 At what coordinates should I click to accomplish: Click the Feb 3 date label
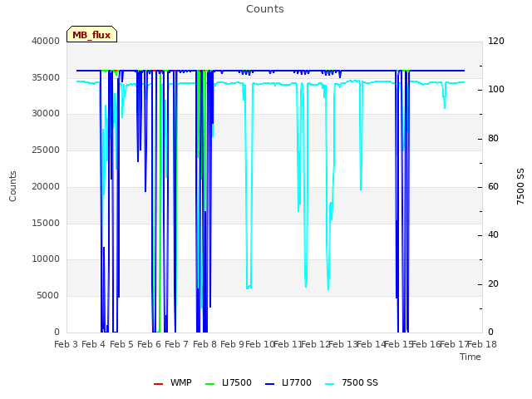(66, 344)
